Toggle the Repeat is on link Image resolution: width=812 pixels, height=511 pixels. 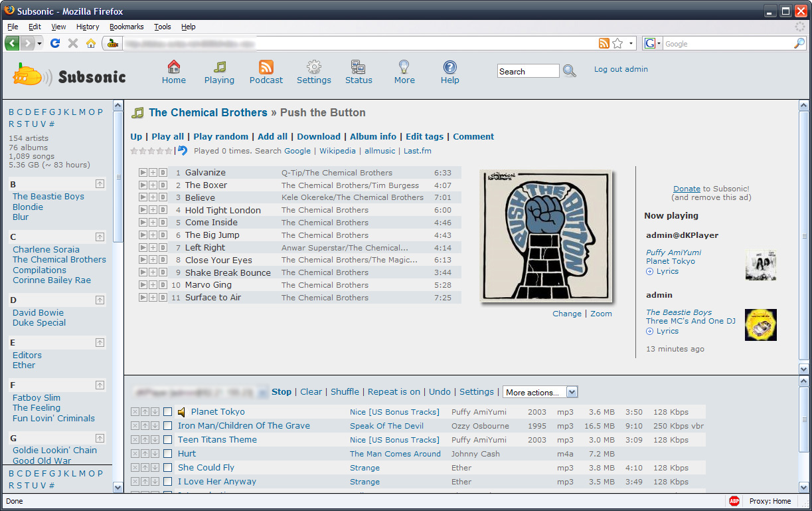click(x=394, y=392)
